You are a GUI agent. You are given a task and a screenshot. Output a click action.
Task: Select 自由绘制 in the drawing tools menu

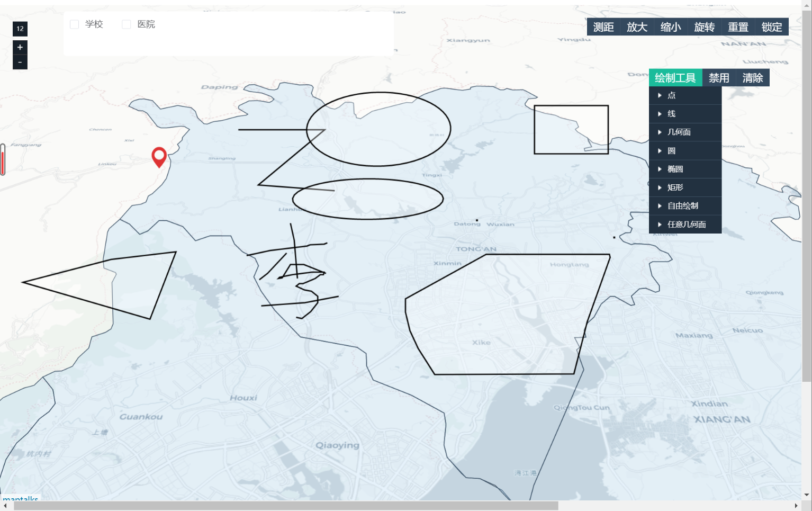(685, 206)
